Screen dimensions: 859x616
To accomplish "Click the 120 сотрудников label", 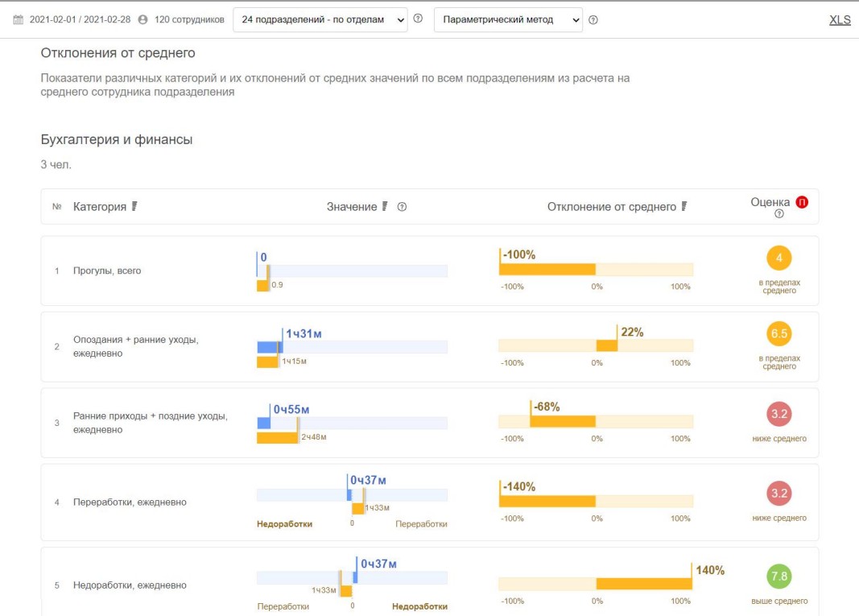I will (189, 20).
